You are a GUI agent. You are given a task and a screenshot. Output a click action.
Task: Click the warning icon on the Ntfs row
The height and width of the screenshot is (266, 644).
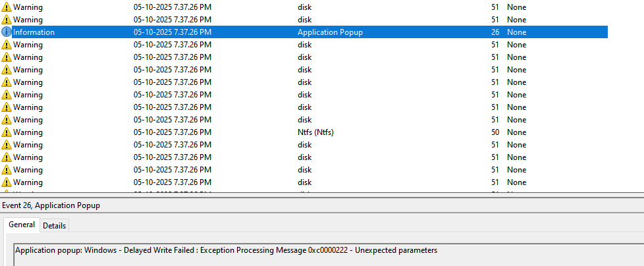pyautogui.click(x=7, y=132)
